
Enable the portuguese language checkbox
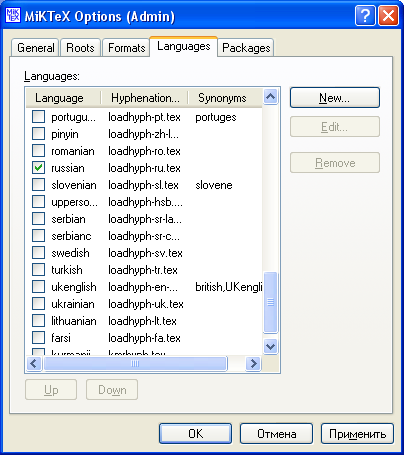tap(38, 117)
